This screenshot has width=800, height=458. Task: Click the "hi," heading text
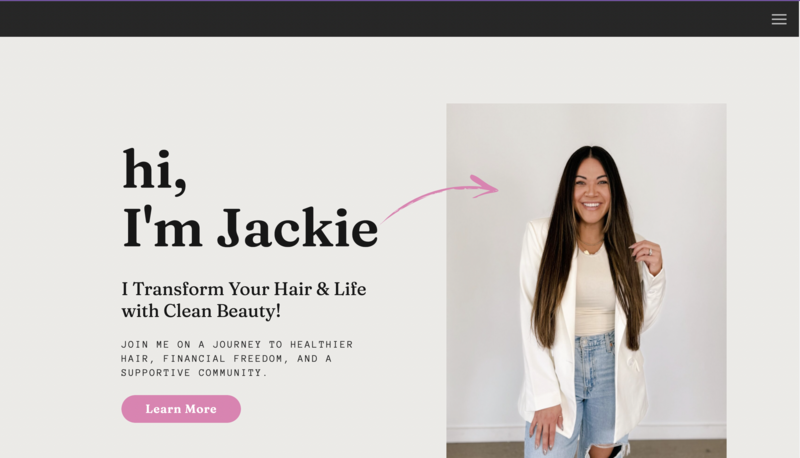tap(154, 170)
